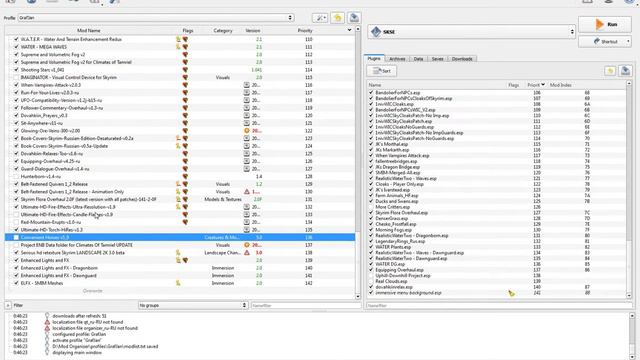The height and width of the screenshot is (360, 640).
Task: Enable Project ENB Data folder mod checkbox
Action: coord(16,245)
